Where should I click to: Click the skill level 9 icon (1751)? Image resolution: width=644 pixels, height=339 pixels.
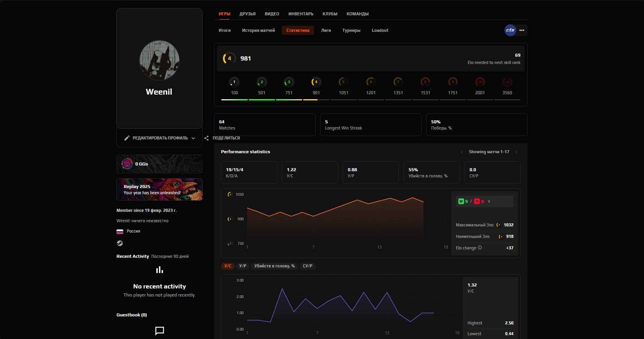pyautogui.click(x=453, y=82)
